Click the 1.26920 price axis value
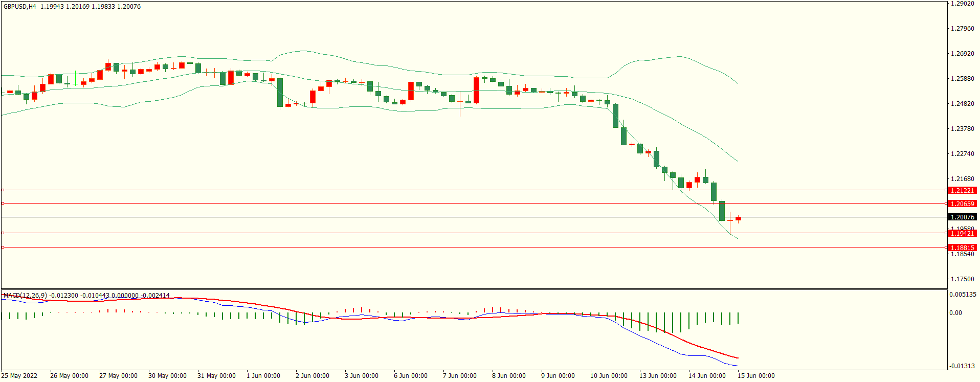 point(962,54)
